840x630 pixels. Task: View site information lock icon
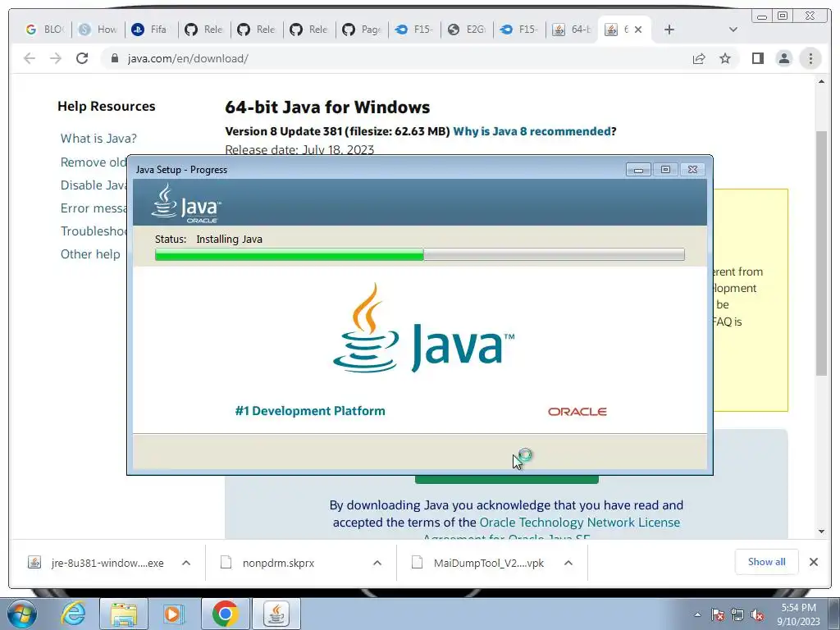coord(114,58)
